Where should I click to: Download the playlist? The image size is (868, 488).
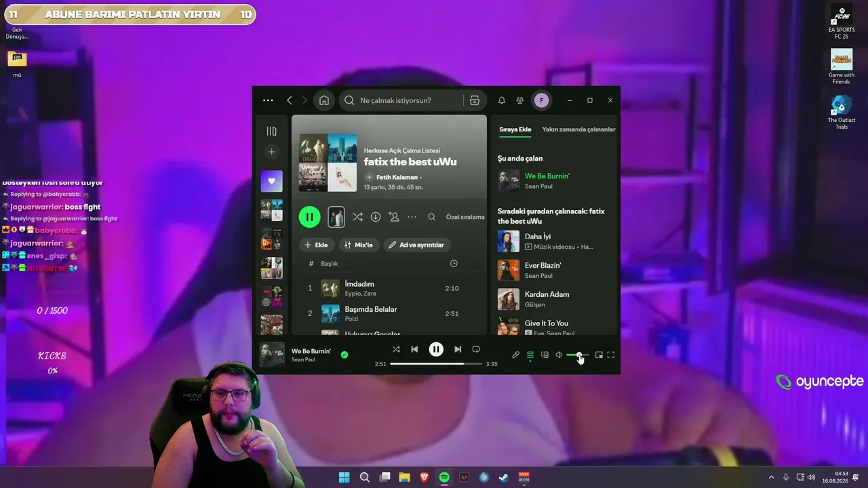[376, 217]
